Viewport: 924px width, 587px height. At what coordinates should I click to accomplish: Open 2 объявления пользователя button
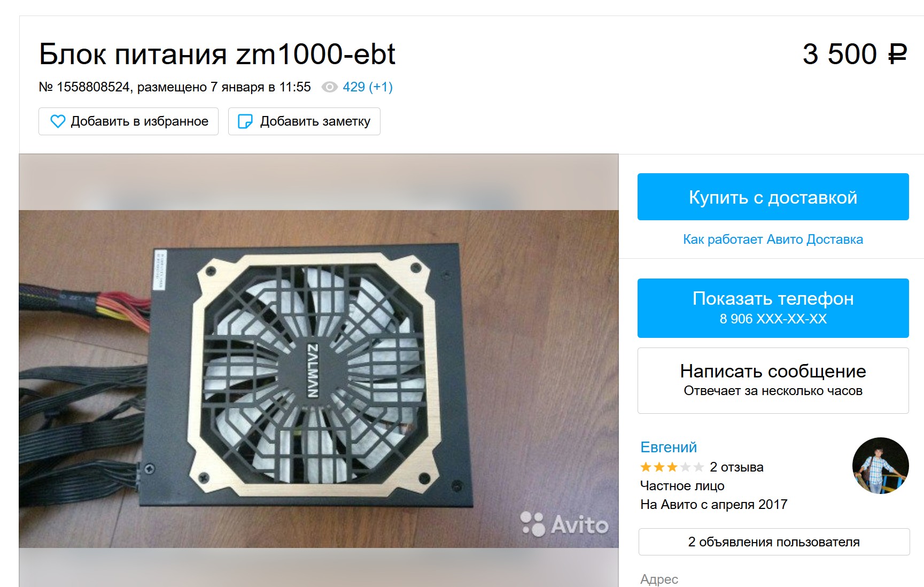point(774,542)
